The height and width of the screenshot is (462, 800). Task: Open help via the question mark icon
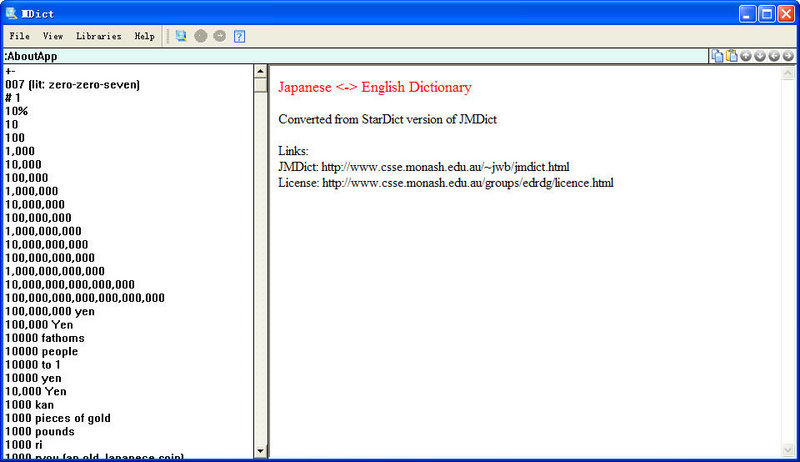point(240,36)
